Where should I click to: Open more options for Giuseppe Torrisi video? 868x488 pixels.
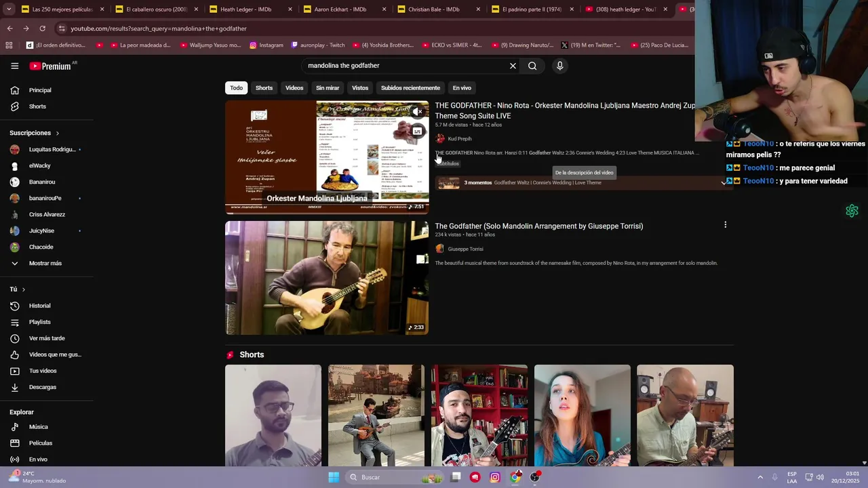coord(725,225)
